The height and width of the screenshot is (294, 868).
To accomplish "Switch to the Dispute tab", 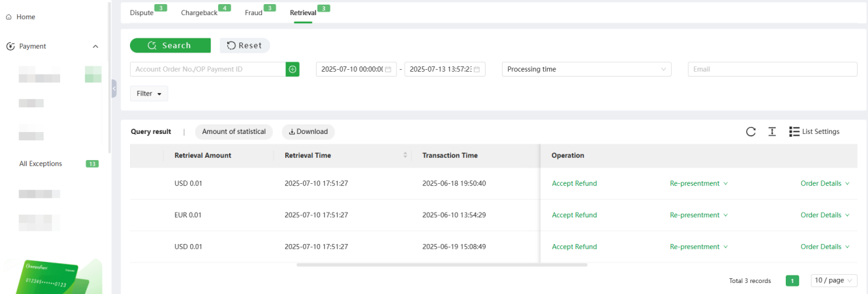I will (142, 13).
